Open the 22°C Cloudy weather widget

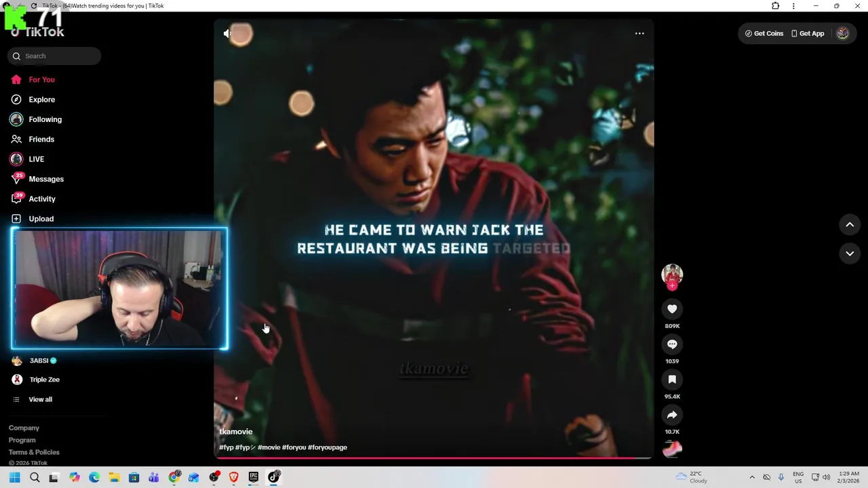692,477
